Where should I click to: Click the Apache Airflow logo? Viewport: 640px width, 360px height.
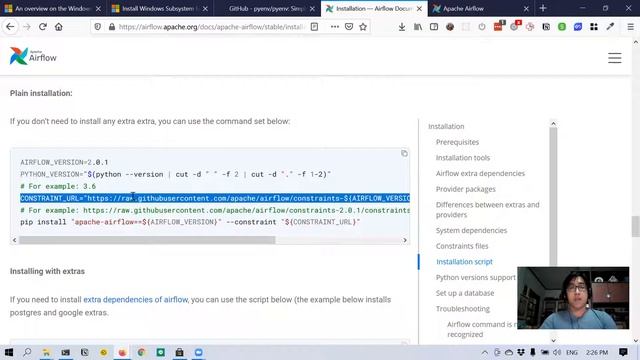coord(33,56)
